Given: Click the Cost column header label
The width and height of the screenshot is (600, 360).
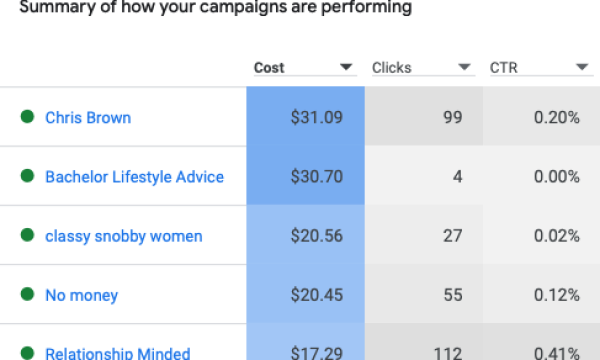Looking at the screenshot, I should point(269,68).
